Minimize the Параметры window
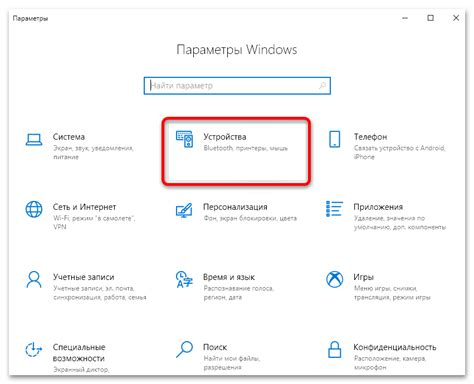474x384 pixels. (405, 18)
